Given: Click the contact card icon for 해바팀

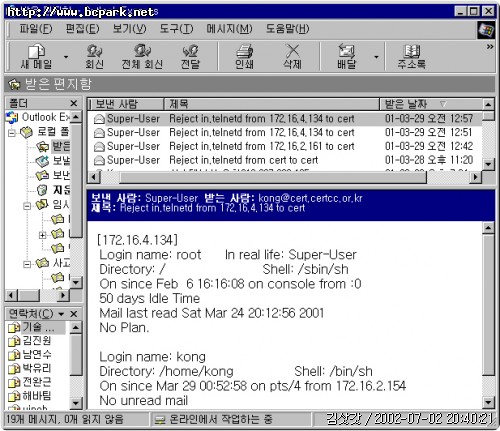Looking at the screenshot, I should pyautogui.click(x=14, y=396).
